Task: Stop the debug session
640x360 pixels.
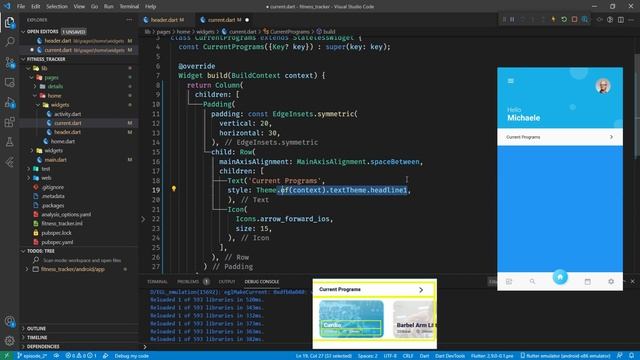Action: 574,20
